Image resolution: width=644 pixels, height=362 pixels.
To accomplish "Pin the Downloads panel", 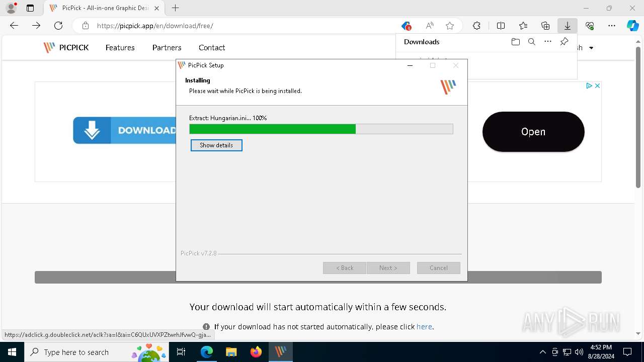I will pyautogui.click(x=565, y=42).
